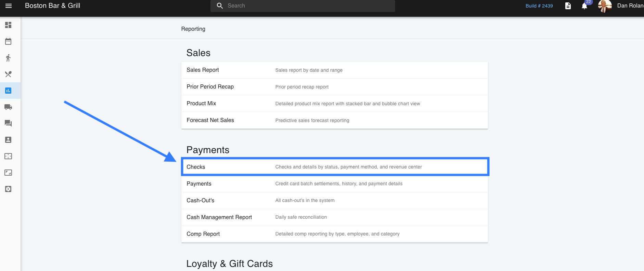This screenshot has width=644, height=271.
Task: Open the settings gear sidebar icon
Action: pos(8,189)
